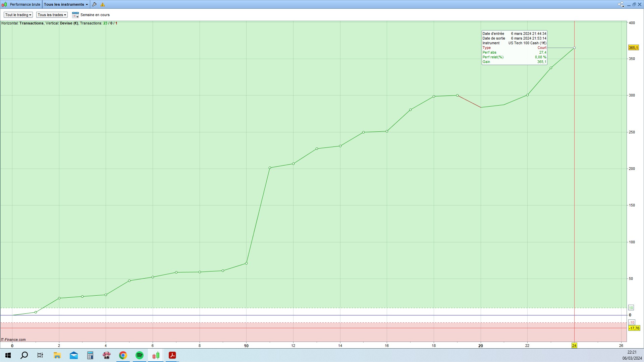Open the wrench settings icon

coord(94,4)
